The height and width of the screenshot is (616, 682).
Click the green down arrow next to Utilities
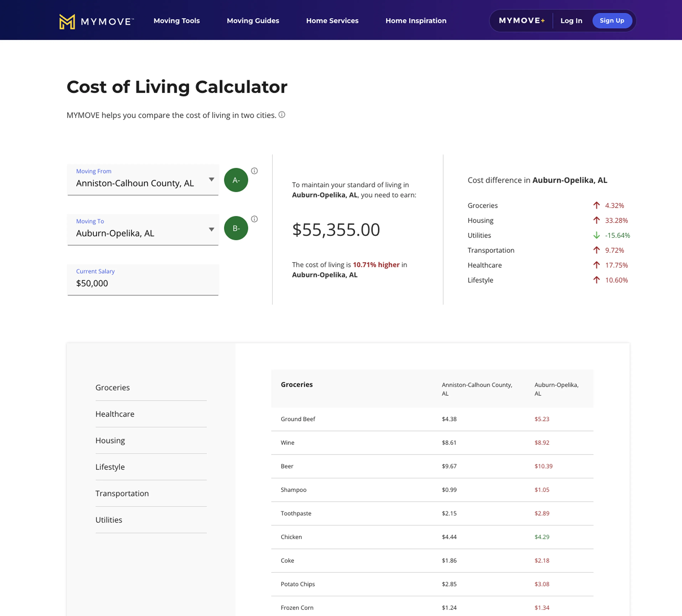click(596, 235)
